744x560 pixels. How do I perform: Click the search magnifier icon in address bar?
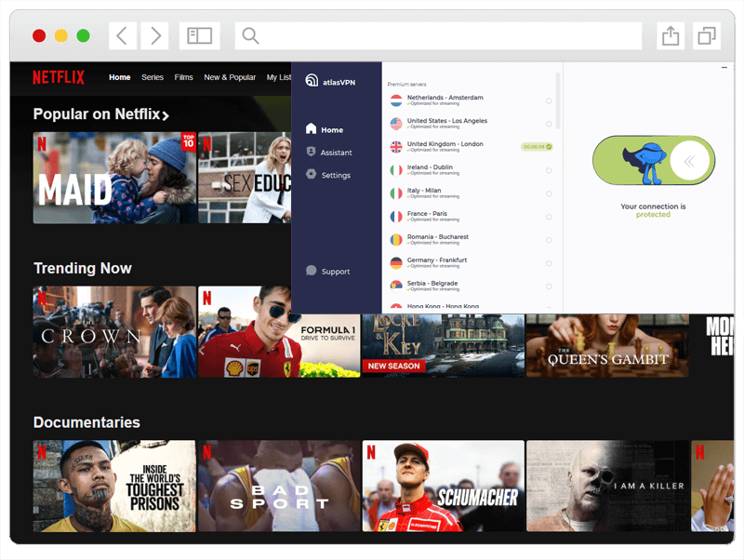(250, 35)
